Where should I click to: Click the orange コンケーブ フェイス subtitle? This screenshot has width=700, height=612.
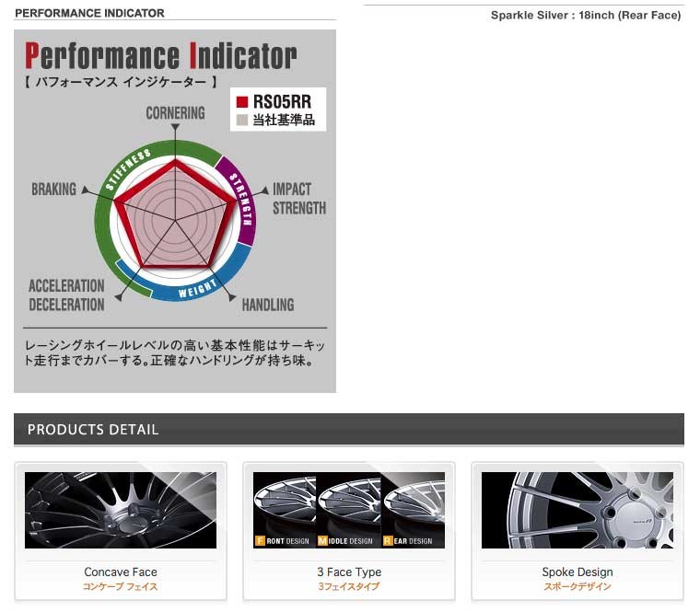point(120,586)
